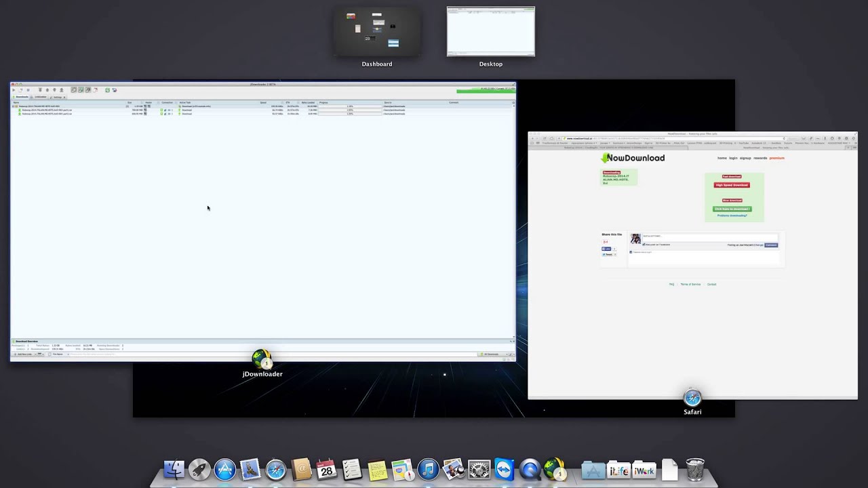Move selection to bottom in JDownloader toolbar
The height and width of the screenshot is (488, 868).
coord(62,90)
